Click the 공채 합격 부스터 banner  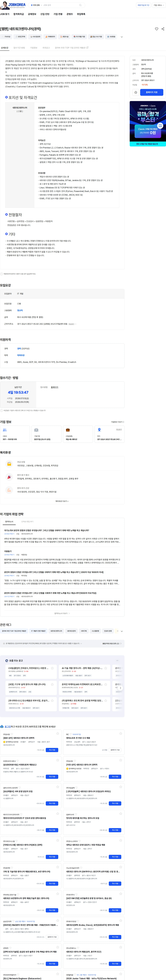coord(148,124)
